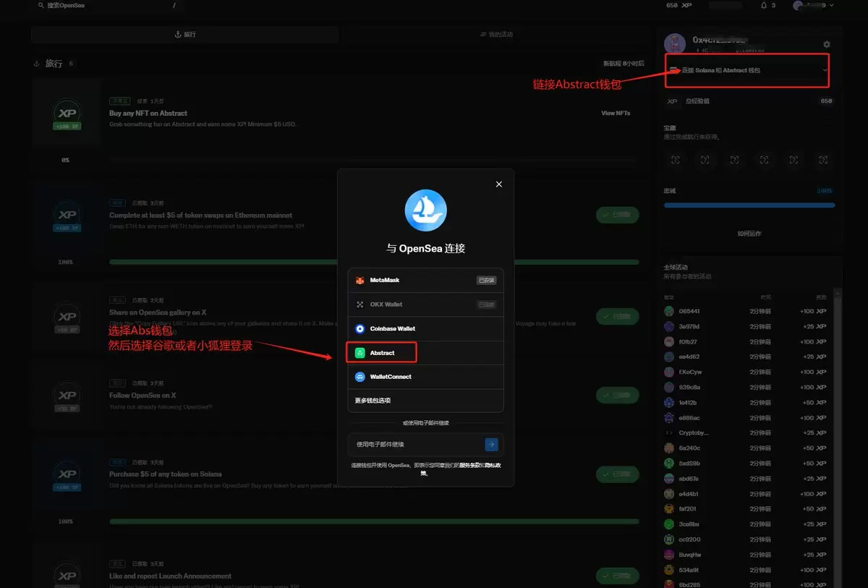868x588 pixels.
Task: Choose Abstract wallet label
Action: tap(382, 353)
